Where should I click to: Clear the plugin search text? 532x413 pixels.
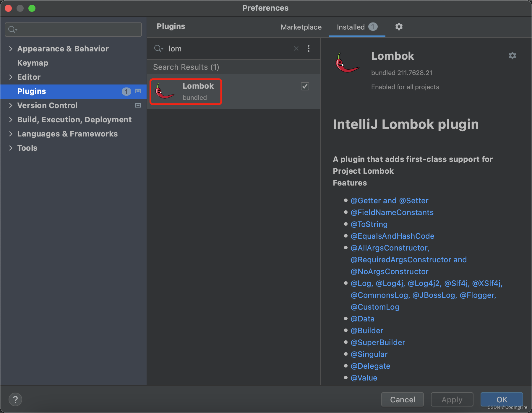pos(296,48)
